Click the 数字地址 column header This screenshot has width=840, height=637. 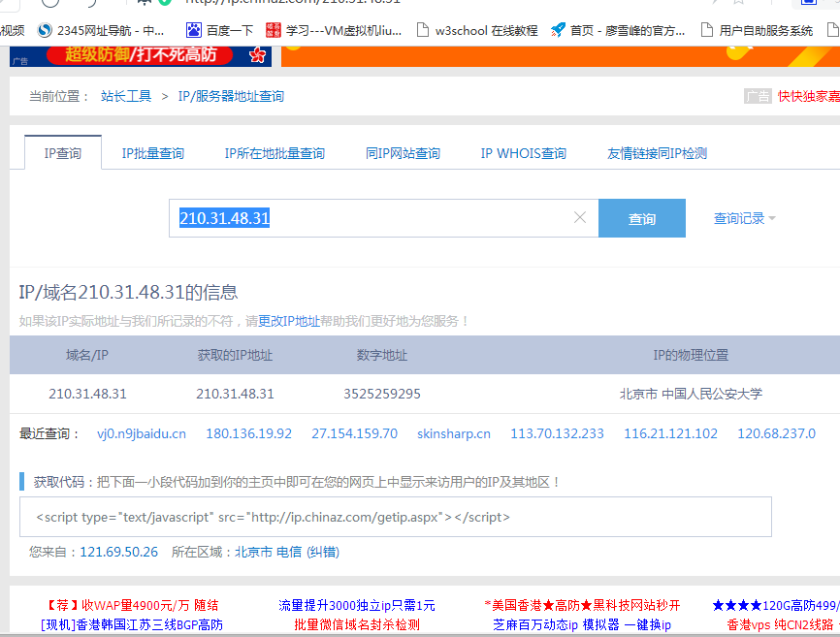coord(382,355)
